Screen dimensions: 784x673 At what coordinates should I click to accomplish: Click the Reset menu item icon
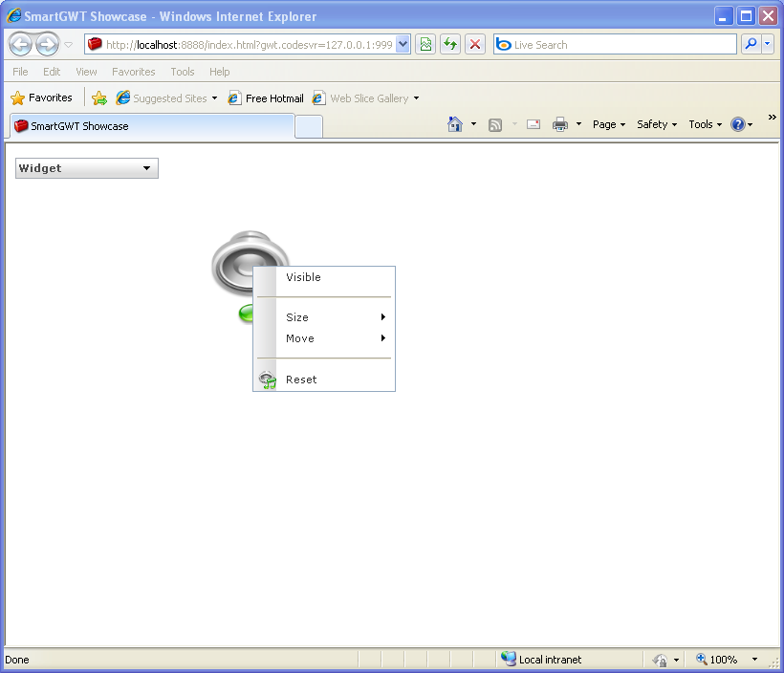point(268,380)
